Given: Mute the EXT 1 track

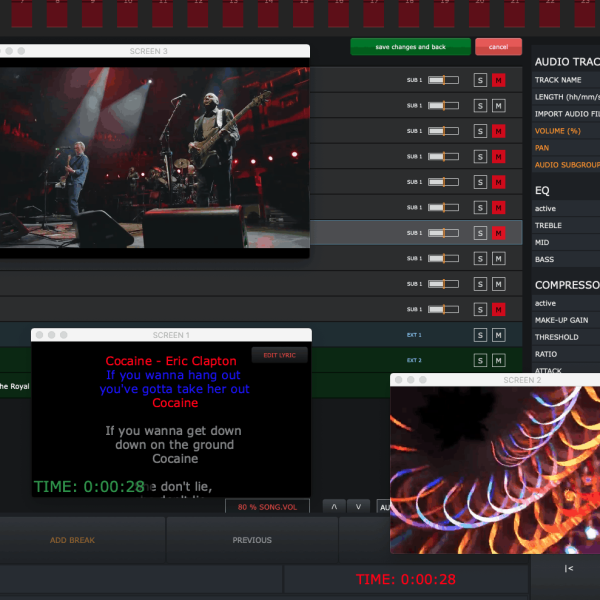Looking at the screenshot, I should (x=498, y=335).
